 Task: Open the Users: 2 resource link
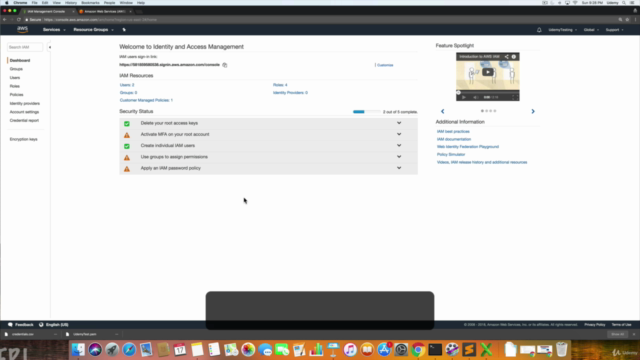(x=127, y=85)
